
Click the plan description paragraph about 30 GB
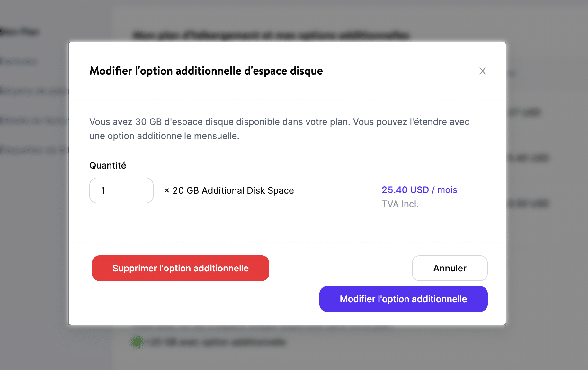click(x=279, y=128)
